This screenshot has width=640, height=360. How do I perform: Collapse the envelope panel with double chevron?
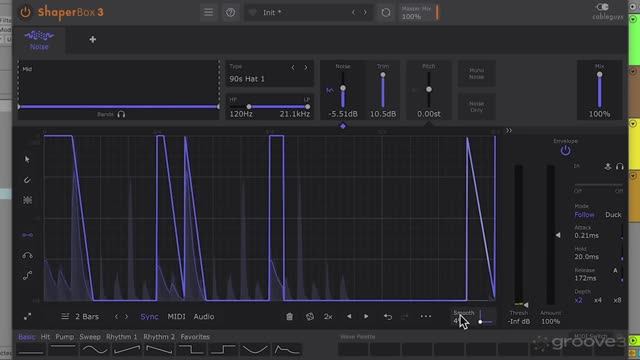tap(509, 131)
